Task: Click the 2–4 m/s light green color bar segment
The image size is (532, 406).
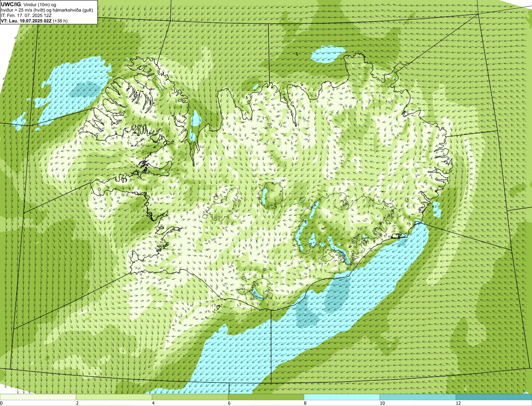Action: click(114, 397)
